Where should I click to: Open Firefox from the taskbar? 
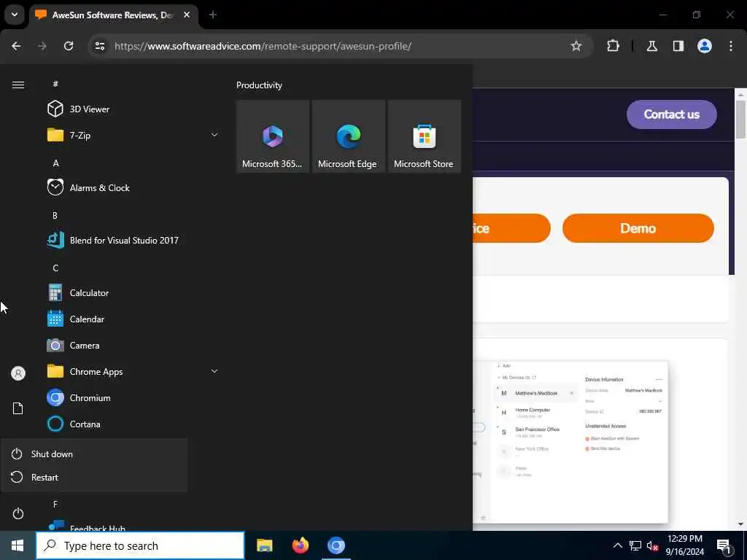tap(300, 545)
